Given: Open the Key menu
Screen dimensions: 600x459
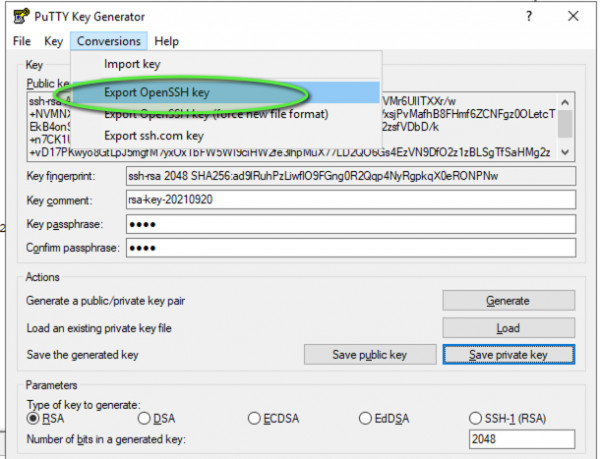Looking at the screenshot, I should (x=53, y=41).
